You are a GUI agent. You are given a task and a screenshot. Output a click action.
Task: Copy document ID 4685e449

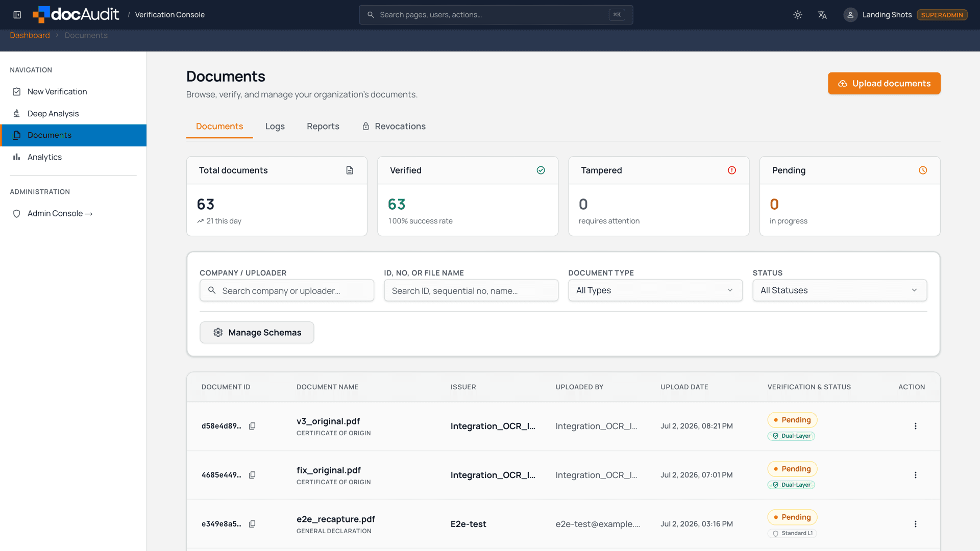coord(252,475)
